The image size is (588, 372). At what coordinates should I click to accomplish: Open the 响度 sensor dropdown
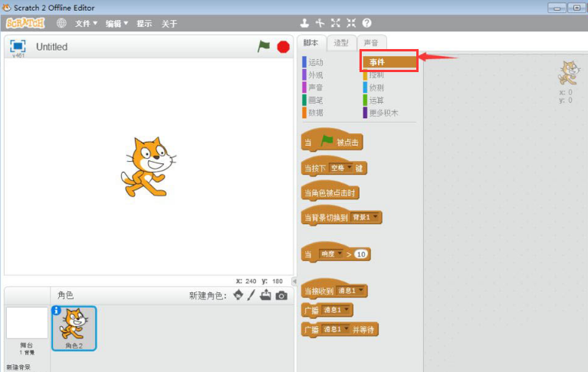click(x=330, y=254)
